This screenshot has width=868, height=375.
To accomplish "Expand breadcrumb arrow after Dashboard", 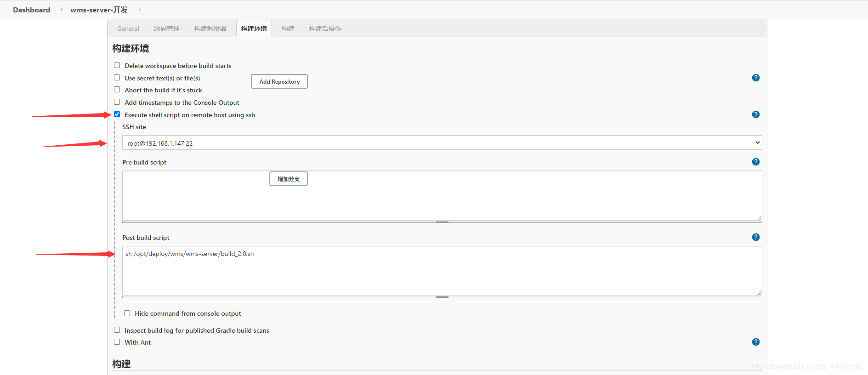I will (62, 10).
